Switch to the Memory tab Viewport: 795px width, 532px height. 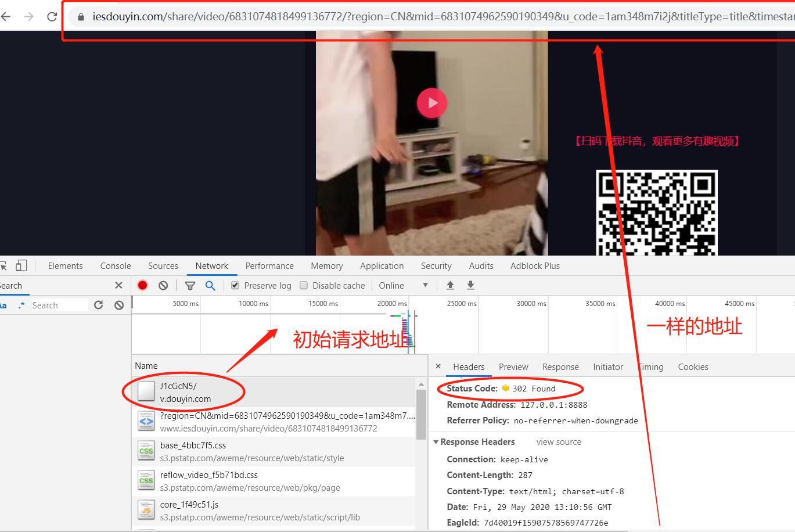[x=327, y=265]
